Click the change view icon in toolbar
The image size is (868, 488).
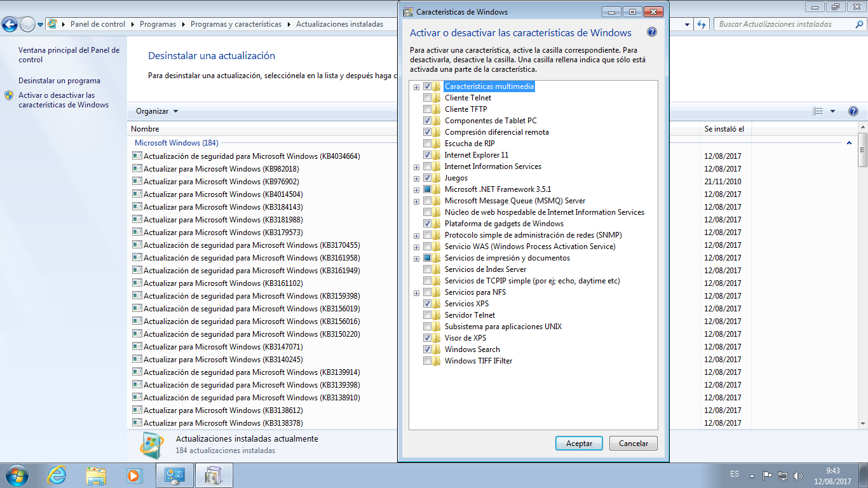click(x=817, y=111)
